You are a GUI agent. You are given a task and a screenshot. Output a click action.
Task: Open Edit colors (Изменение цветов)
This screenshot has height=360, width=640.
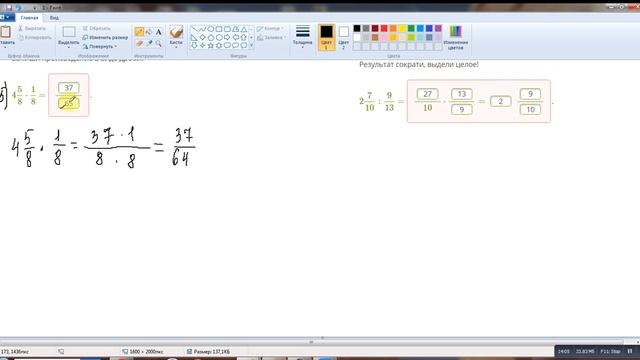click(x=456, y=37)
